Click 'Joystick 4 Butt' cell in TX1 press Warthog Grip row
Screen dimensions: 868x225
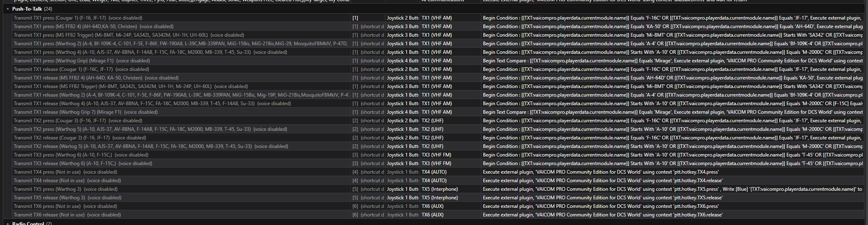point(403,61)
